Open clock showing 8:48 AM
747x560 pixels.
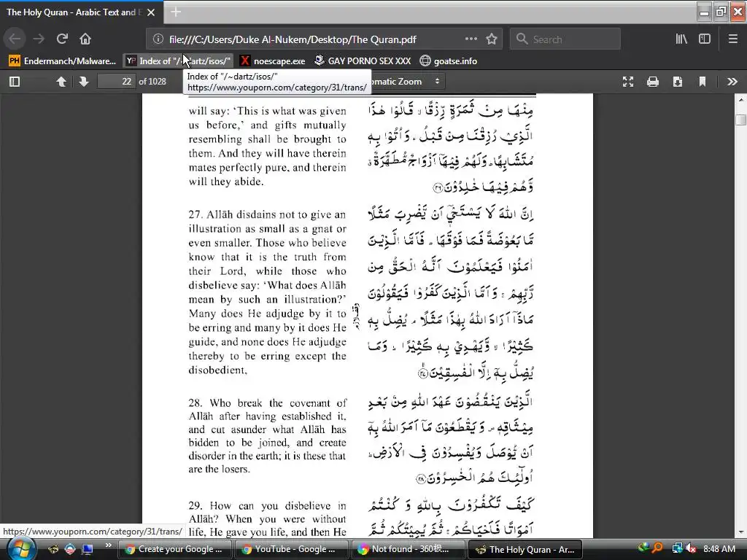[719, 548]
